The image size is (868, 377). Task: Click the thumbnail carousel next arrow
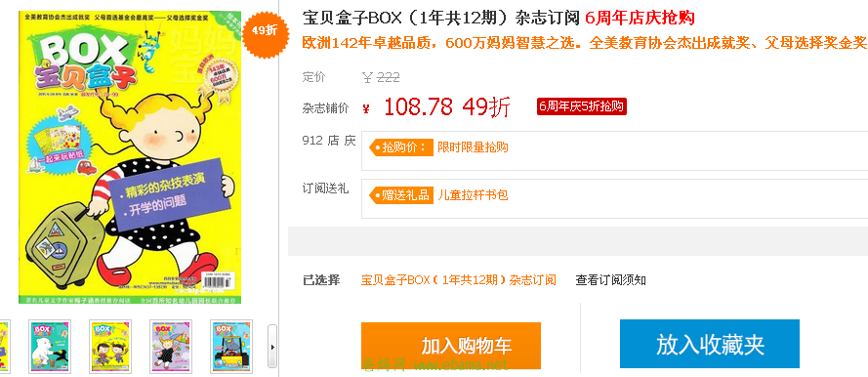point(271,347)
